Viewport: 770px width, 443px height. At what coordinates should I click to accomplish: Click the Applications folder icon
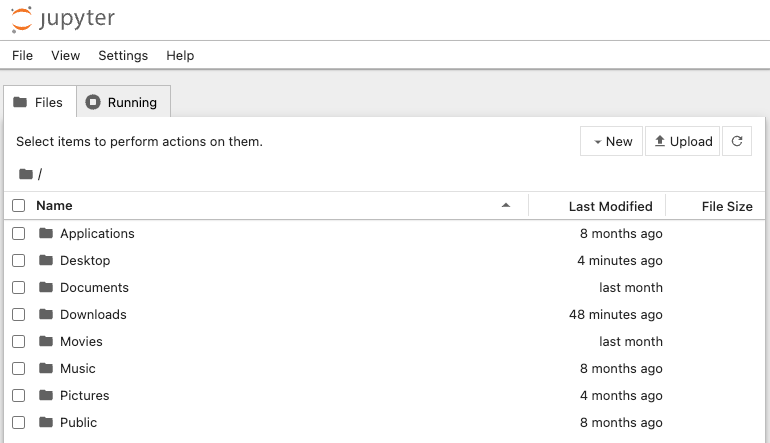(45, 234)
